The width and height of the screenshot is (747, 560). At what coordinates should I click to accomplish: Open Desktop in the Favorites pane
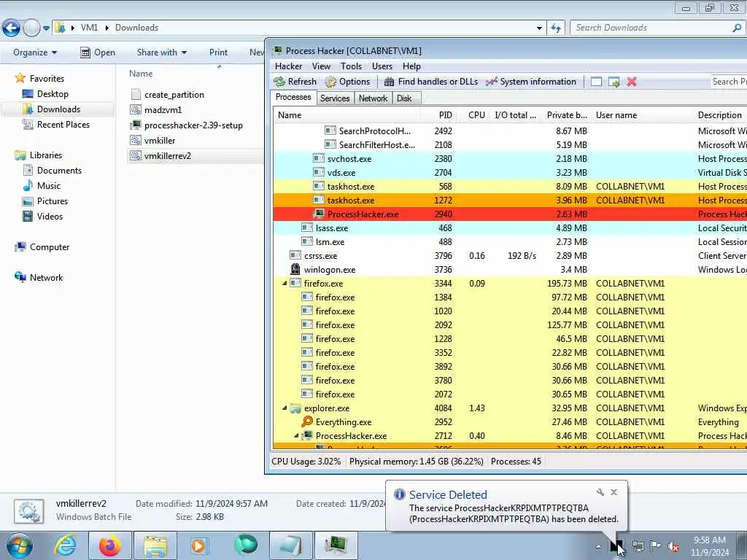click(53, 94)
